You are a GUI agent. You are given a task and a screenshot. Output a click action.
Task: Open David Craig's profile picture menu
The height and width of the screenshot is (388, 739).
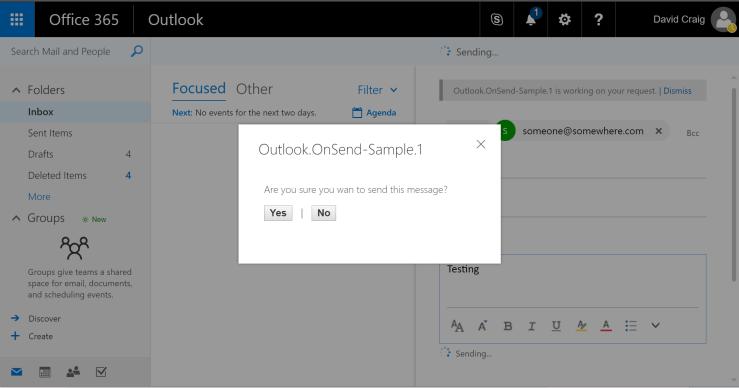pos(723,19)
